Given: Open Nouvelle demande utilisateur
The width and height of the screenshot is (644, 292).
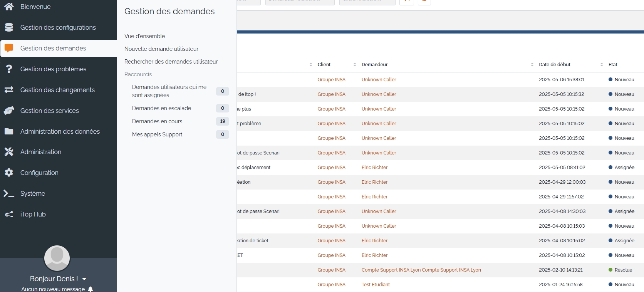Looking at the screenshot, I should (x=161, y=49).
